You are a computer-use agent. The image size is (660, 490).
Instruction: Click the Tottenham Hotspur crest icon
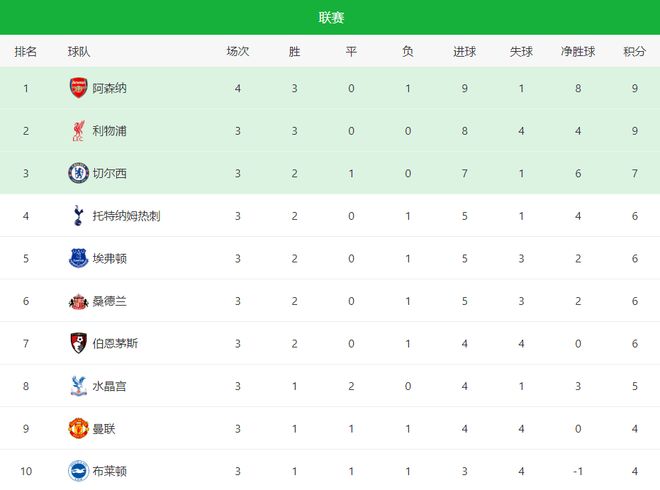(78, 216)
